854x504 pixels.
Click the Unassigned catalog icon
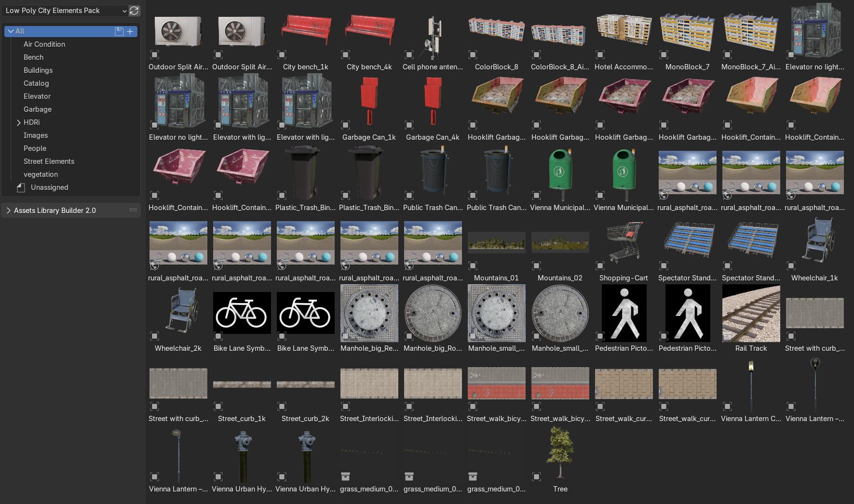click(21, 188)
